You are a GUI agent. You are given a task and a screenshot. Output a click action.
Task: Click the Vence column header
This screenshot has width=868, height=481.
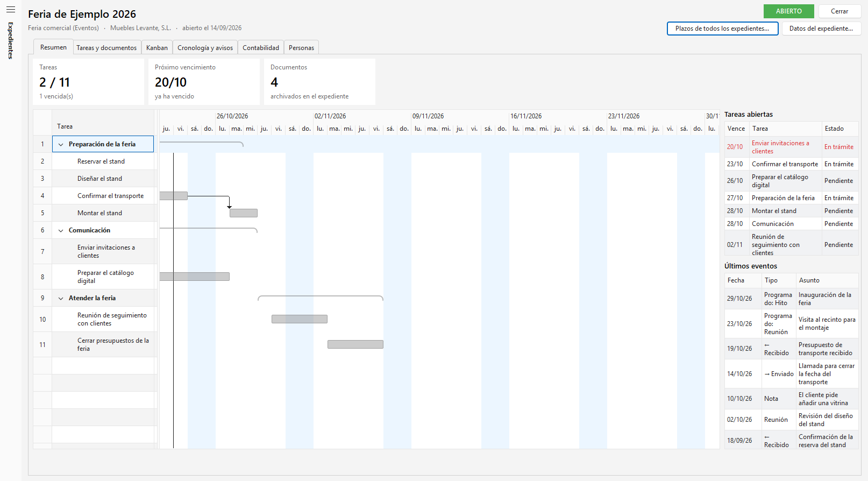737,129
